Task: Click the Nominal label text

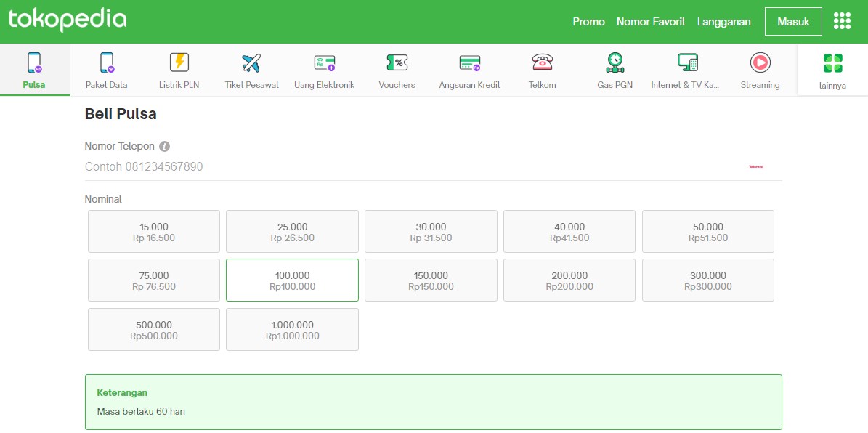Action: pyautogui.click(x=103, y=199)
